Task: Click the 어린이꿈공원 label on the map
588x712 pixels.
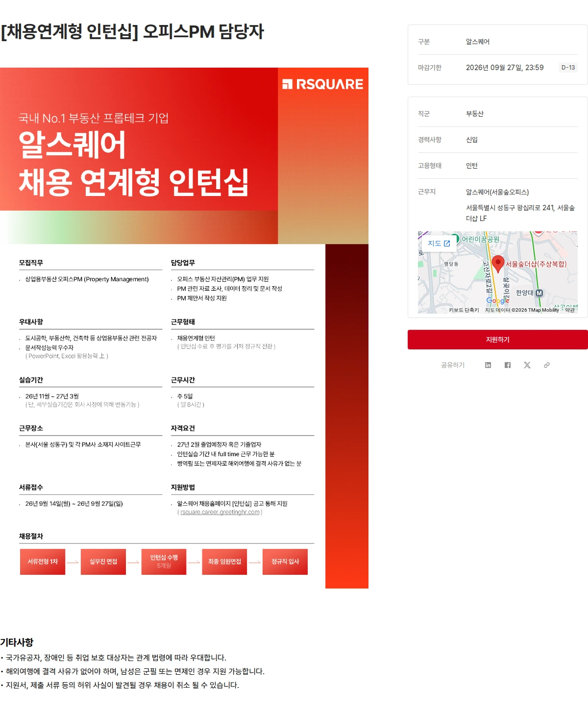Action: tap(480, 239)
